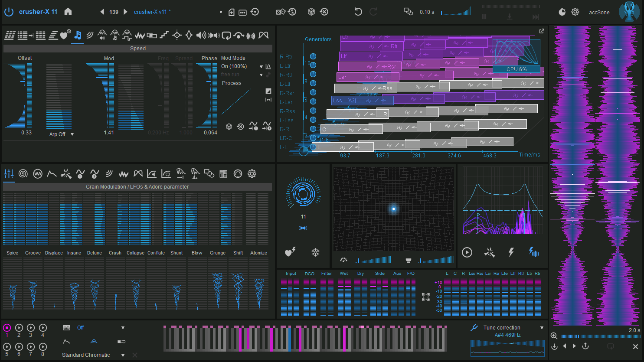This screenshot has height=362, width=644.
Task: Click the center dot on XY pad
Action: pyautogui.click(x=393, y=209)
